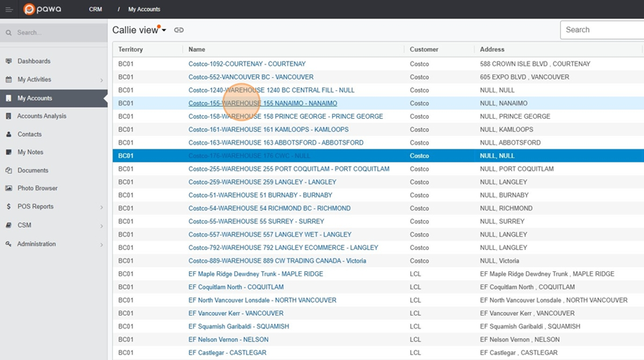Click LCL customer cell in EF Castlegar row
This screenshot has width=644, height=360.
pyautogui.click(x=415, y=353)
